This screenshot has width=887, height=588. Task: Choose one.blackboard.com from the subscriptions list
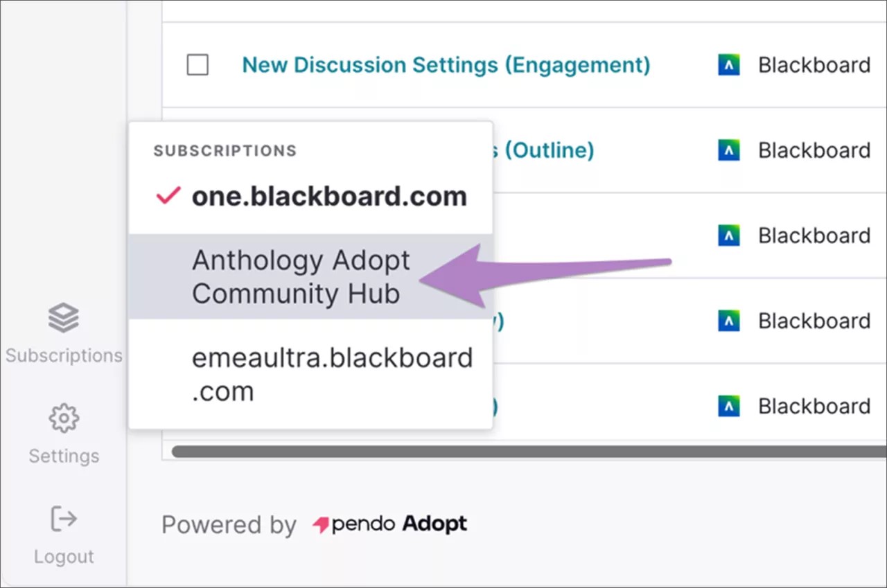tap(329, 196)
